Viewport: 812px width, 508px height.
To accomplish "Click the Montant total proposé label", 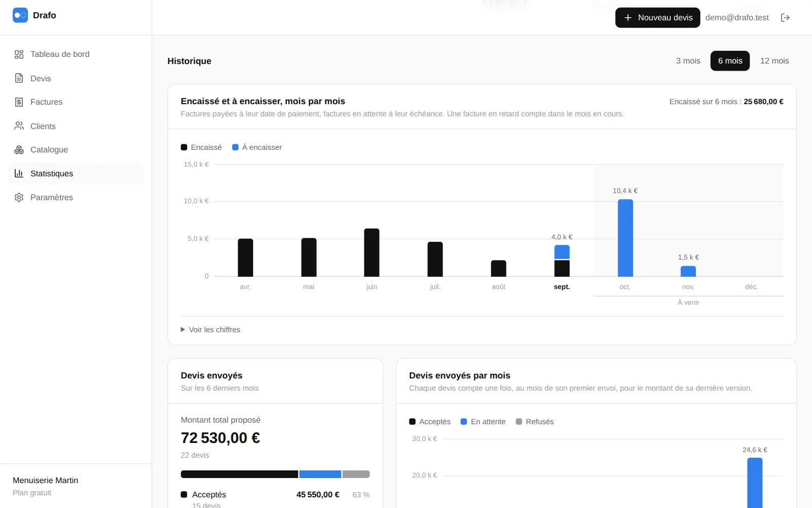I will click(x=220, y=420).
